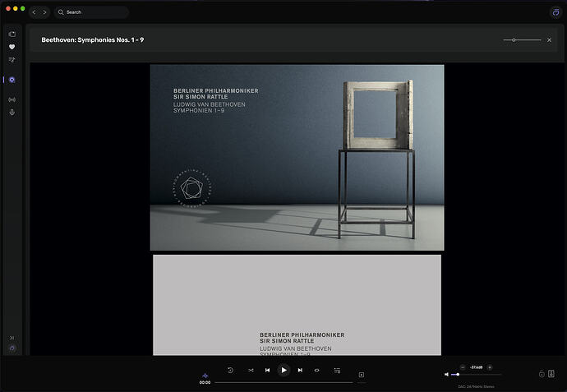
Task: Skip to the previous track
Action: tap(267, 370)
